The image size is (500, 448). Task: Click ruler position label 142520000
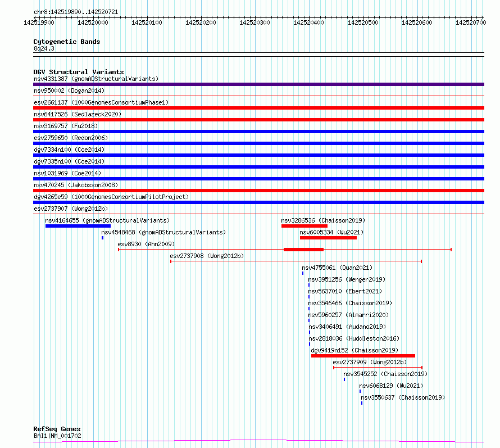tap(93, 22)
